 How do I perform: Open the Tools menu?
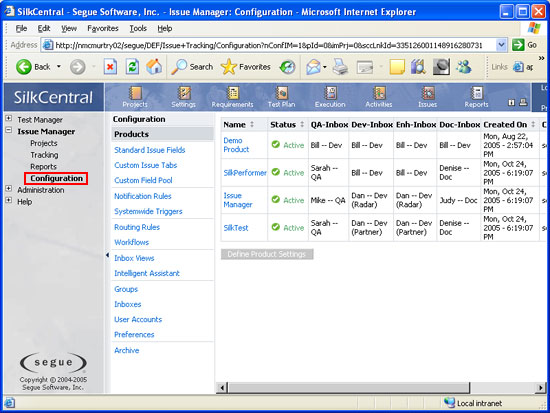tap(138, 28)
